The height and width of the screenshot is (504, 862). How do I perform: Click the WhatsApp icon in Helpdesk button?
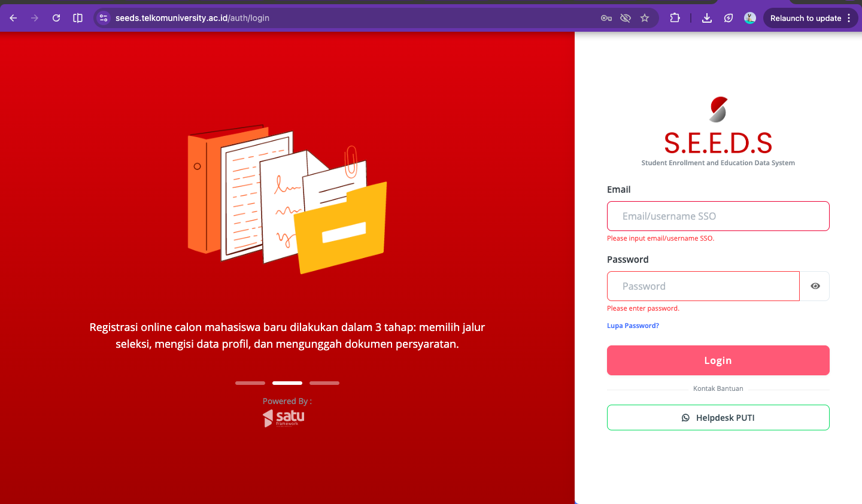[x=686, y=418]
